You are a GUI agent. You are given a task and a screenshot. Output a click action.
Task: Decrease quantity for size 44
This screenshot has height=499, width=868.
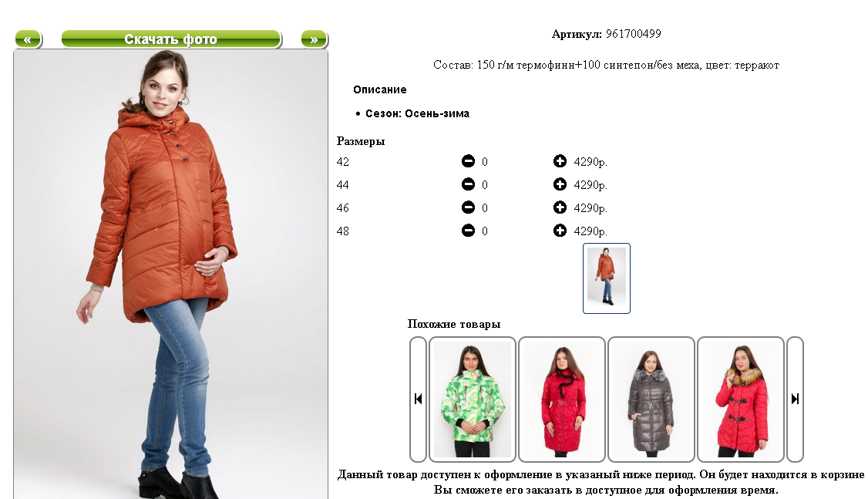(x=468, y=184)
